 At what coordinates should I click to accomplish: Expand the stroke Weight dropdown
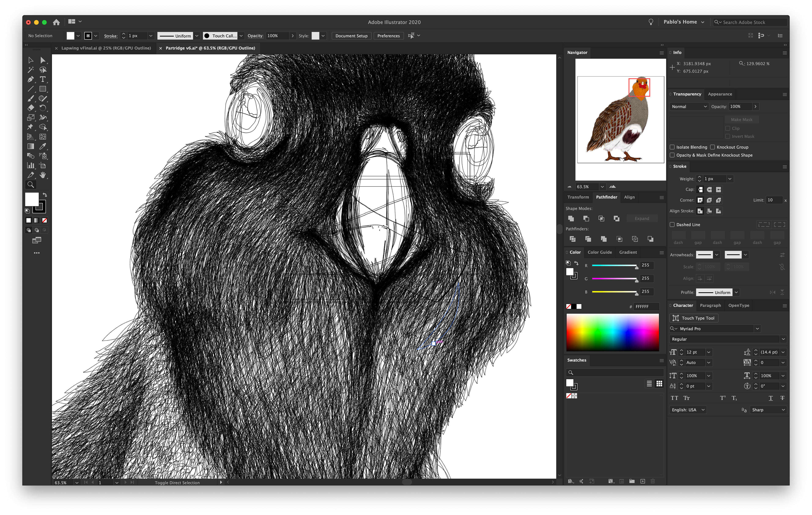(x=730, y=179)
